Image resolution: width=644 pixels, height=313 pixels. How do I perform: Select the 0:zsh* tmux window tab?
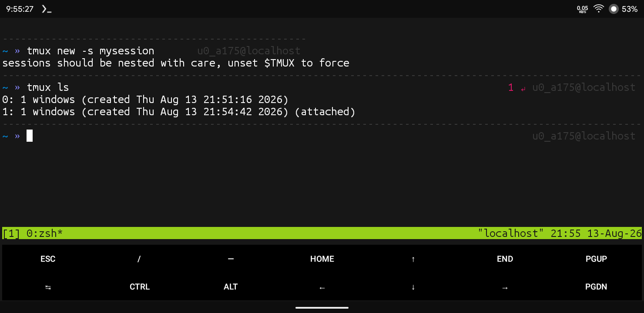(x=45, y=233)
